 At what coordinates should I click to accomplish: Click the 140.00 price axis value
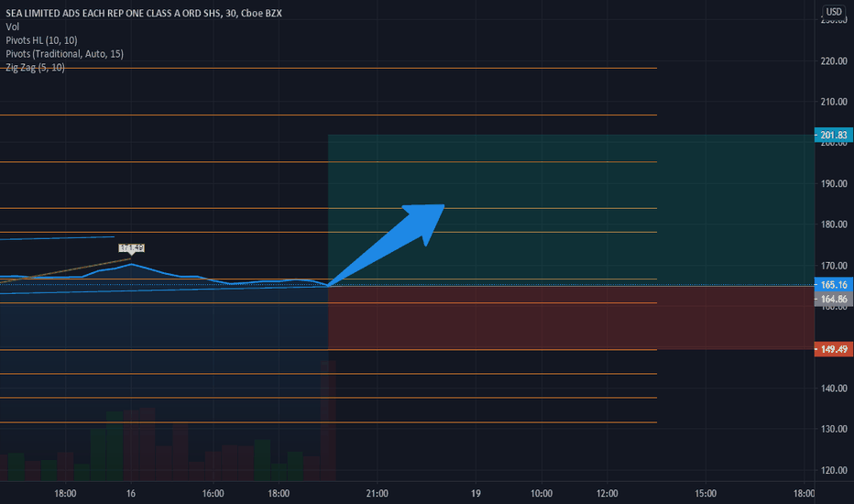coord(834,389)
